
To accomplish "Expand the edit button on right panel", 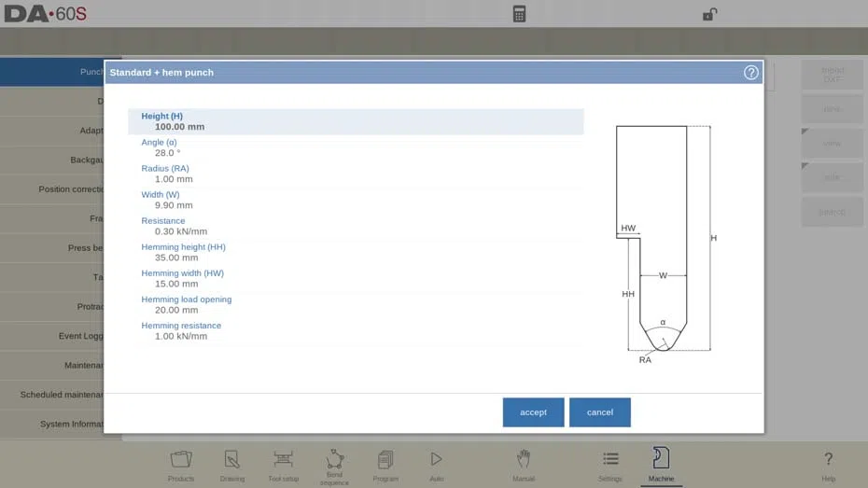I will (832, 177).
